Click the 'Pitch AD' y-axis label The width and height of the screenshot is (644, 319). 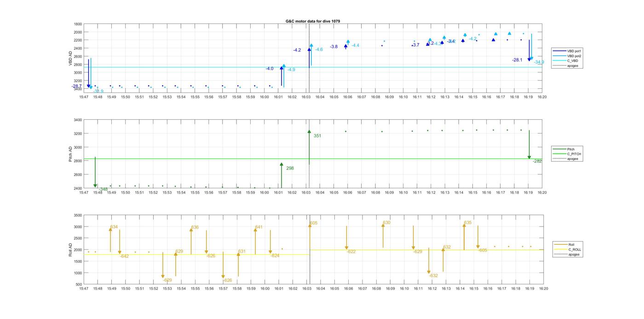[71, 154]
